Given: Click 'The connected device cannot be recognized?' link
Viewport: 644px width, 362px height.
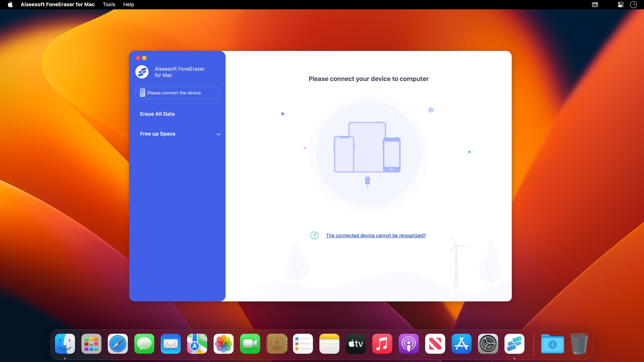Looking at the screenshot, I should tap(375, 235).
